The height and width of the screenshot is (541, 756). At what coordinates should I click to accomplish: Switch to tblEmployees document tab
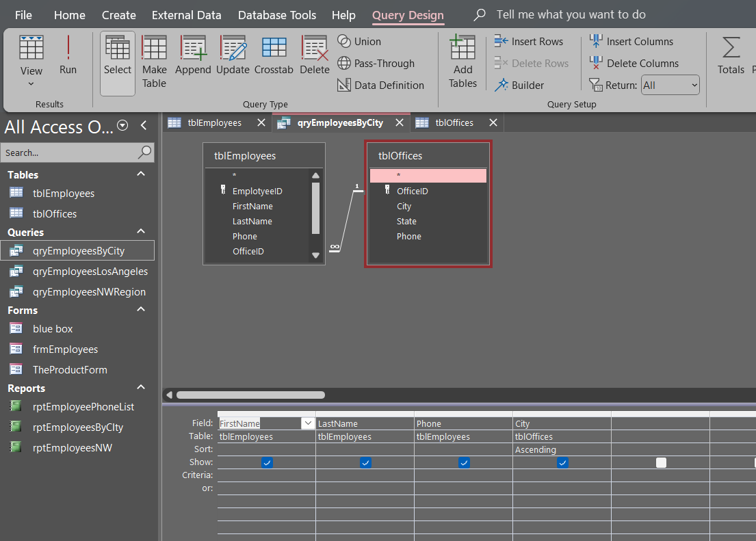tap(215, 123)
